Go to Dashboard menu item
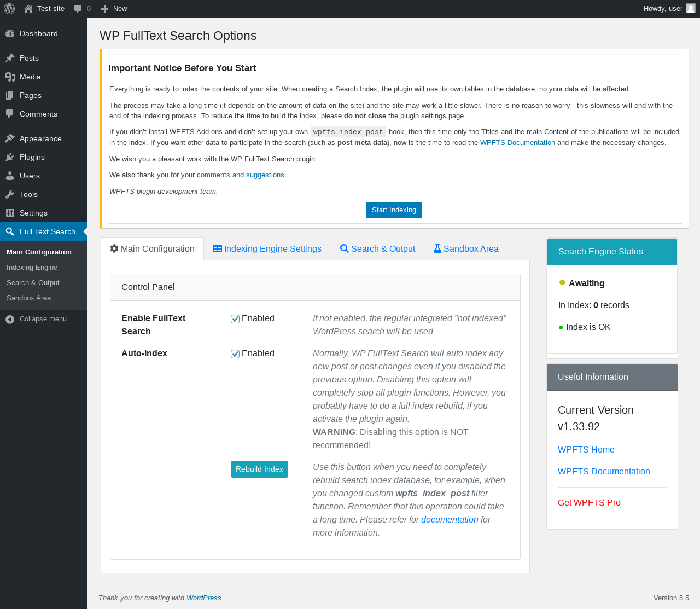This screenshot has width=700, height=609. 44,33
